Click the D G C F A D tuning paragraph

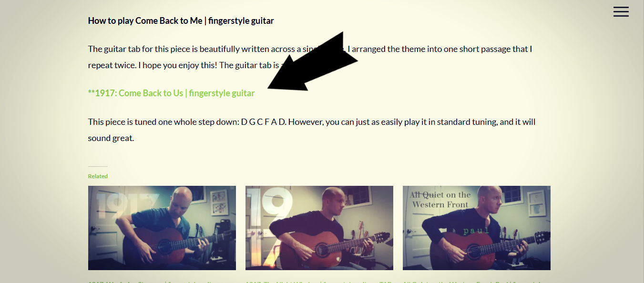[x=312, y=130]
